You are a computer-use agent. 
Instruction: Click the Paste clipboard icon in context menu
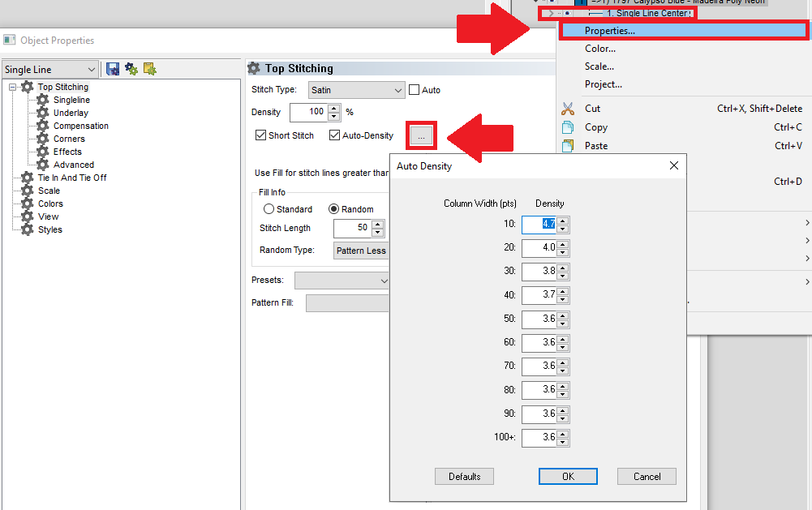point(568,146)
